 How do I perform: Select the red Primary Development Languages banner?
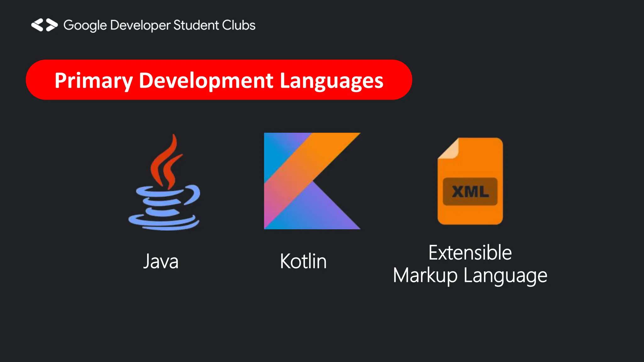(x=219, y=80)
